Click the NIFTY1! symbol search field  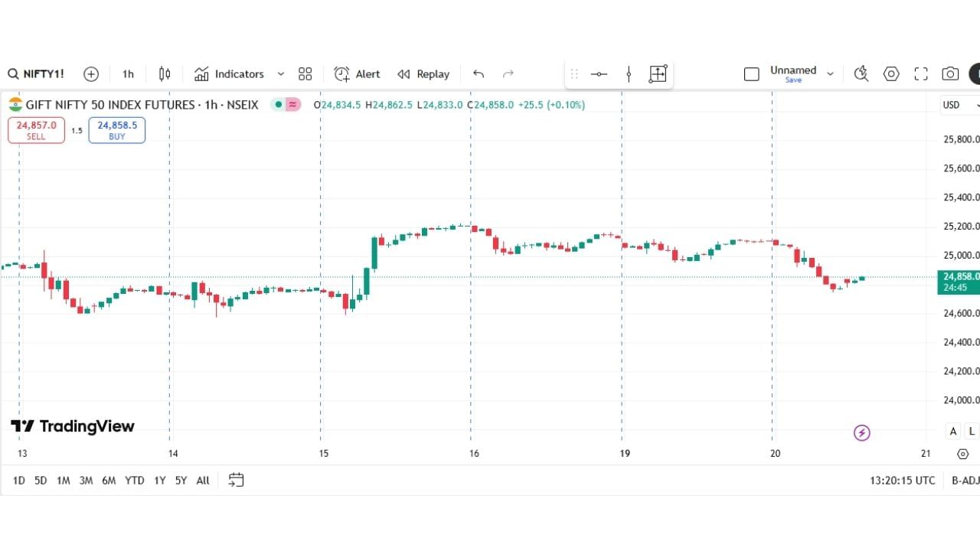(x=36, y=74)
